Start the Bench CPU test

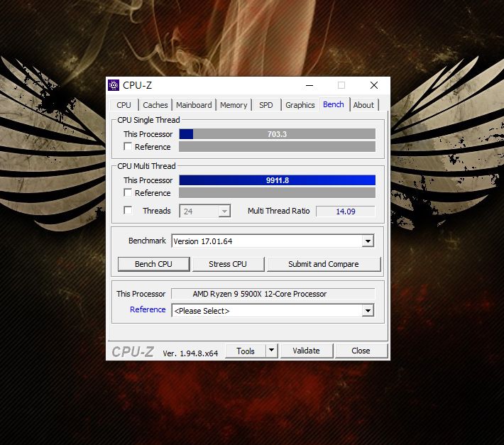(153, 264)
